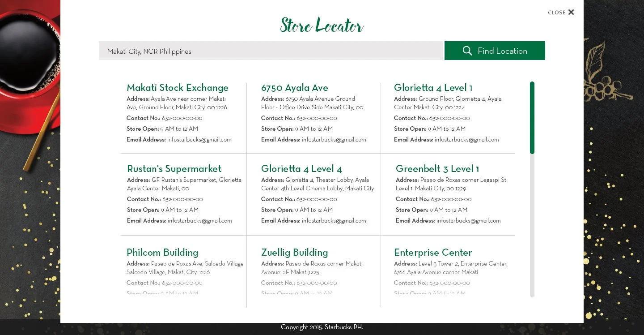The image size is (644, 335).
Task: Open the Makati Stock Exchange store title
Action: coord(178,88)
